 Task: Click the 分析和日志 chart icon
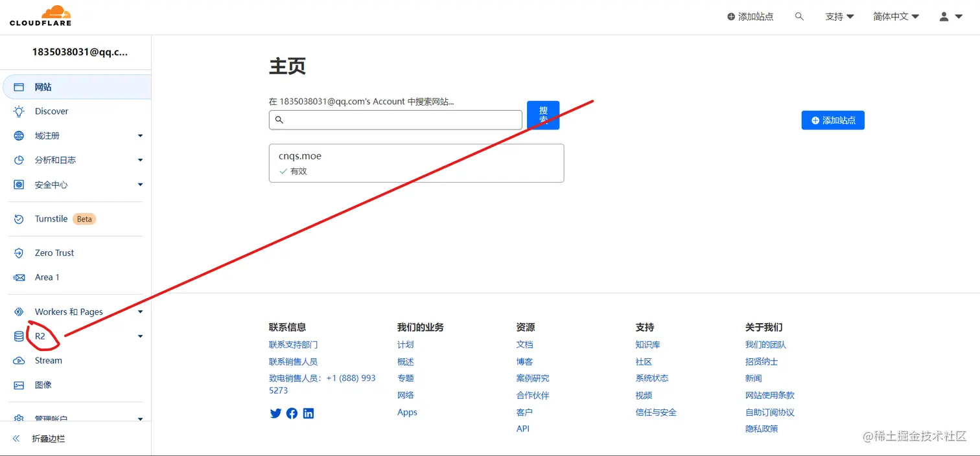(x=19, y=160)
